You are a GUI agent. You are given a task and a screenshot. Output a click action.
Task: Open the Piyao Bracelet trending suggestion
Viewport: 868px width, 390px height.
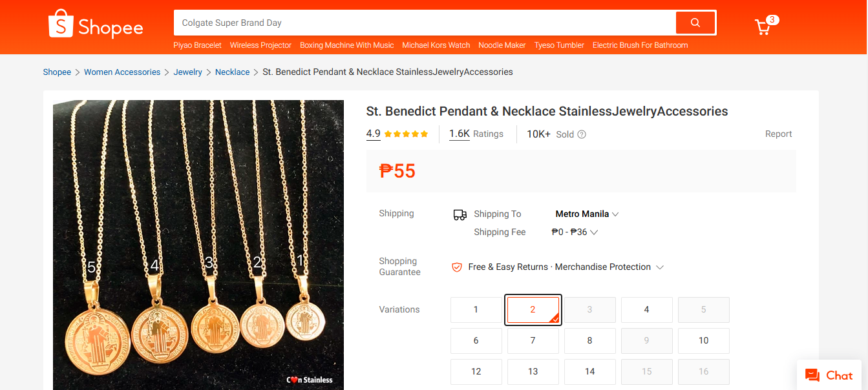click(x=197, y=45)
